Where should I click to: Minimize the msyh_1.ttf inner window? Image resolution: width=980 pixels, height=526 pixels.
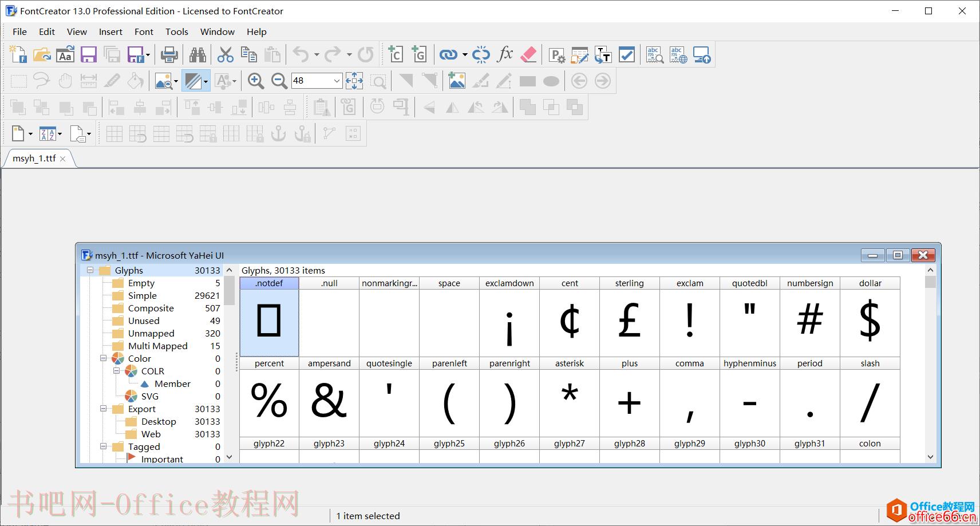coord(873,255)
